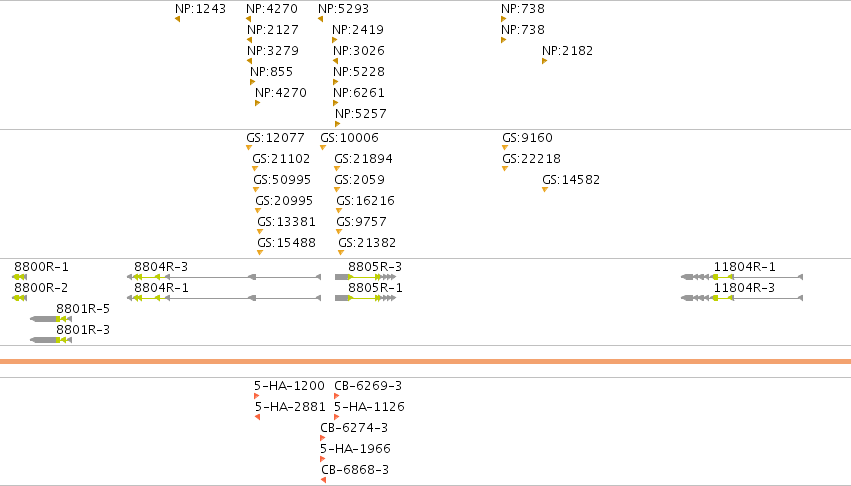Click the CB-6274-3 label
Viewport: 851px width, 486px height.
[x=354, y=428]
